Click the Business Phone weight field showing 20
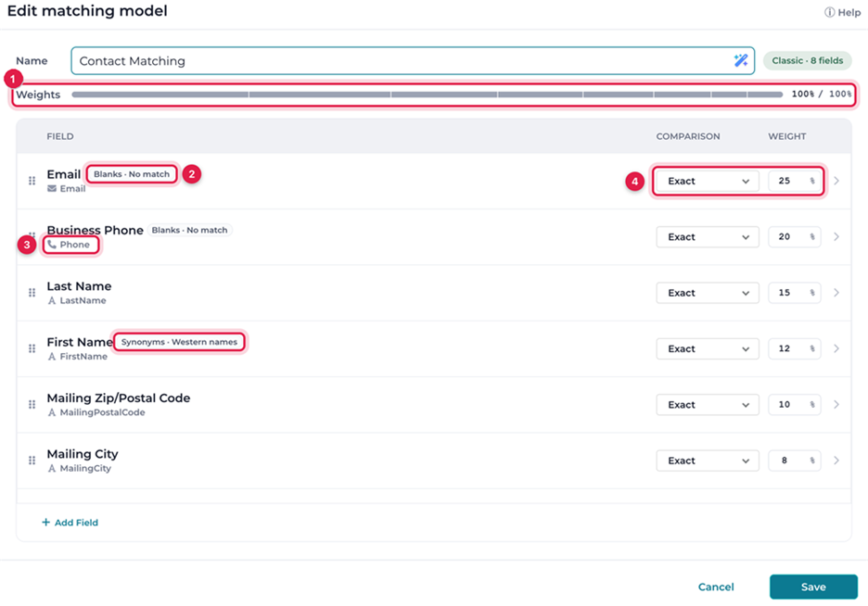The height and width of the screenshot is (606, 868). (795, 236)
